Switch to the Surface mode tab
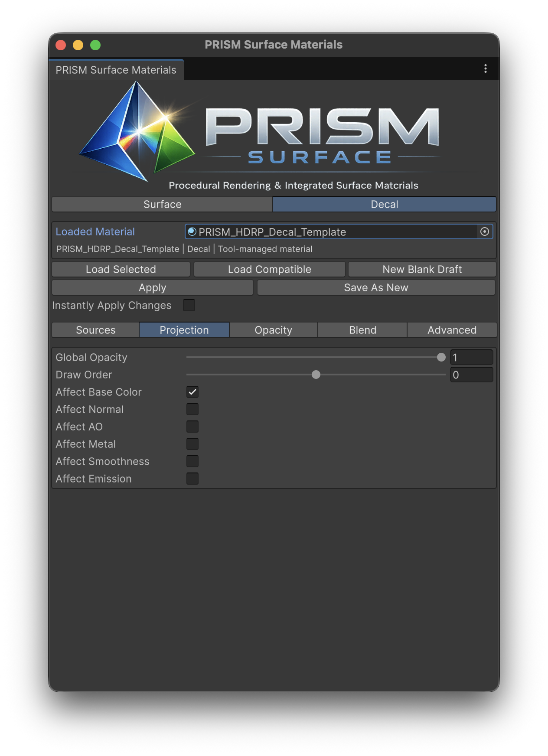The image size is (548, 756). tap(162, 204)
